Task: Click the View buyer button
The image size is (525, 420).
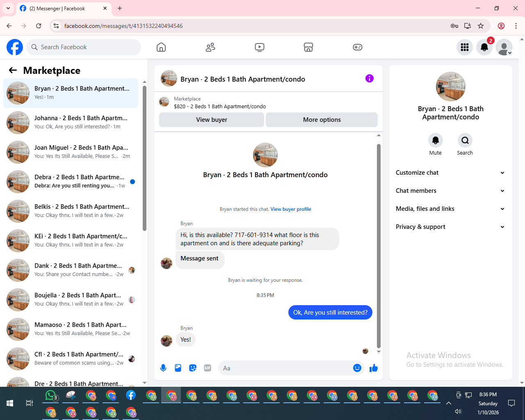Action: point(212,120)
